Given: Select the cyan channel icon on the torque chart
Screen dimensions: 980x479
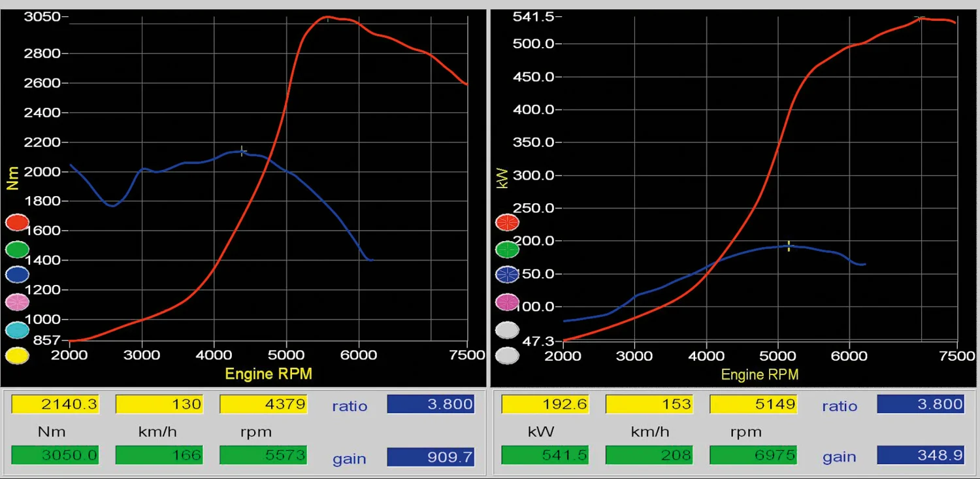Looking at the screenshot, I should (x=17, y=330).
